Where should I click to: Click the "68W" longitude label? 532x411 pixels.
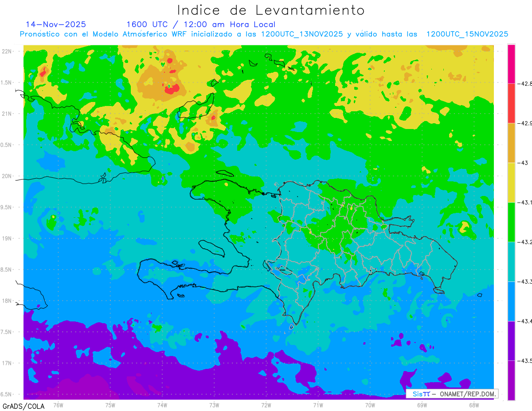point(474,405)
